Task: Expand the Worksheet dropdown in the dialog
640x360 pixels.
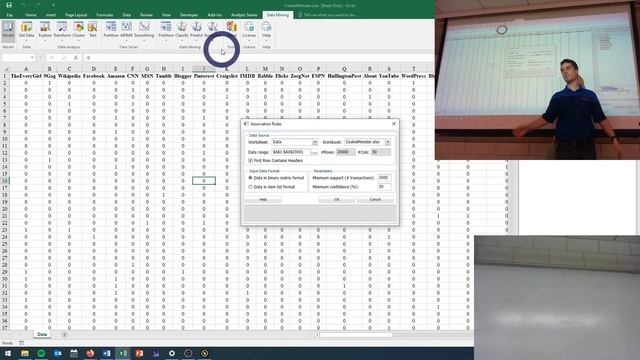Action: (315, 142)
